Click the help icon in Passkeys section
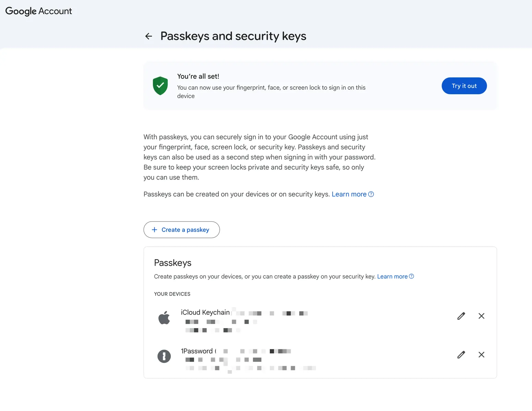The width and height of the screenshot is (532, 411). (x=411, y=276)
